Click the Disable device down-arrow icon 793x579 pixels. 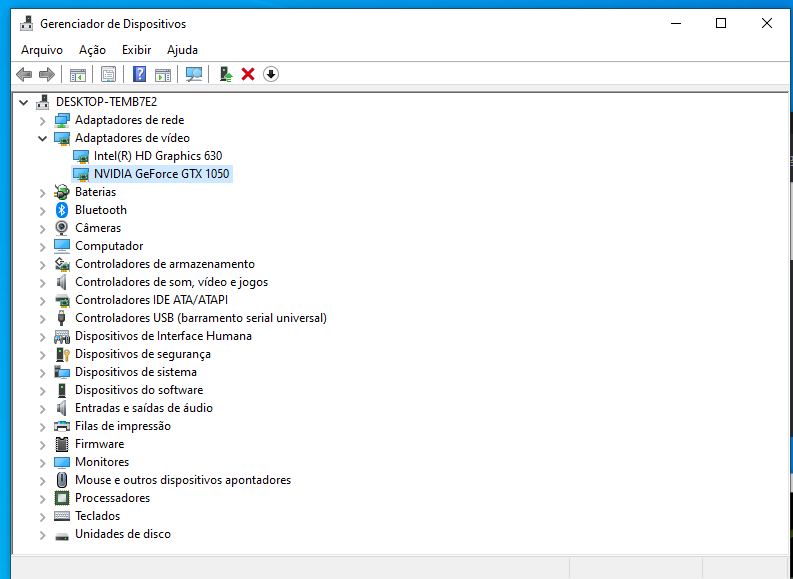(x=271, y=74)
